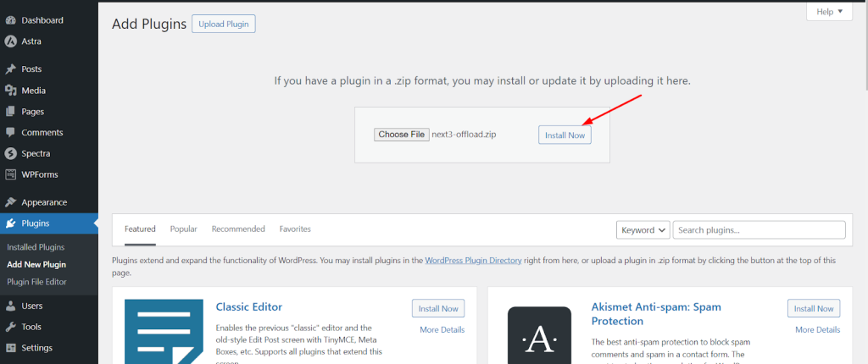
Task: Open the Astra menu item
Action: (31, 41)
